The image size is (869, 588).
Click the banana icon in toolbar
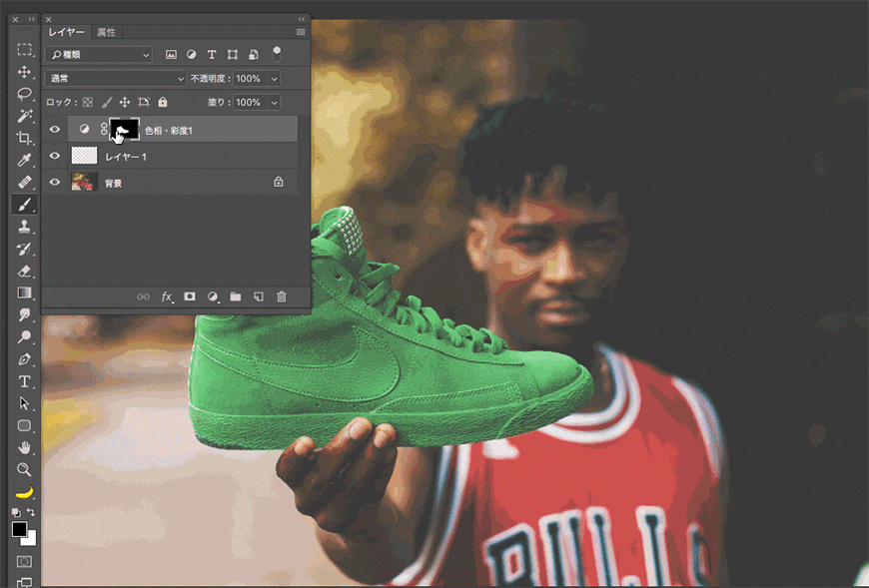click(x=24, y=492)
